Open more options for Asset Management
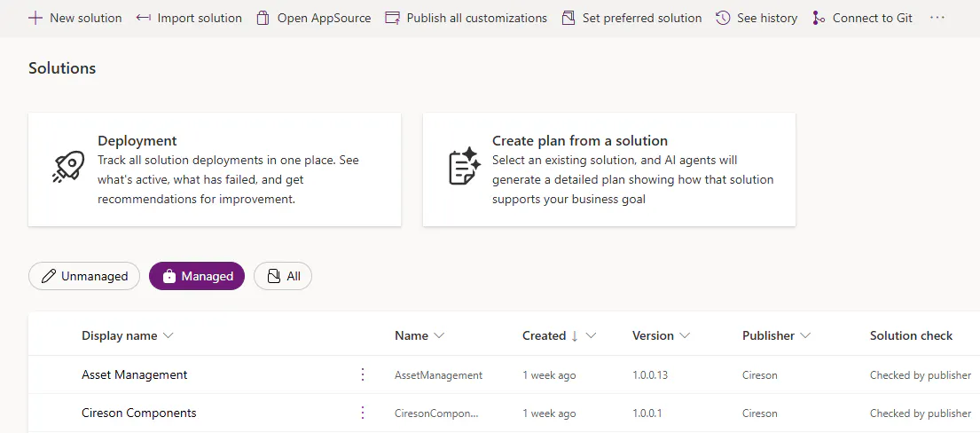 (x=362, y=374)
